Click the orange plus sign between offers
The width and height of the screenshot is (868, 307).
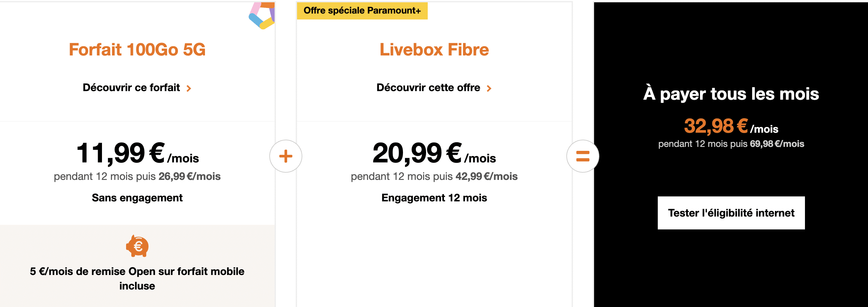[x=285, y=156]
